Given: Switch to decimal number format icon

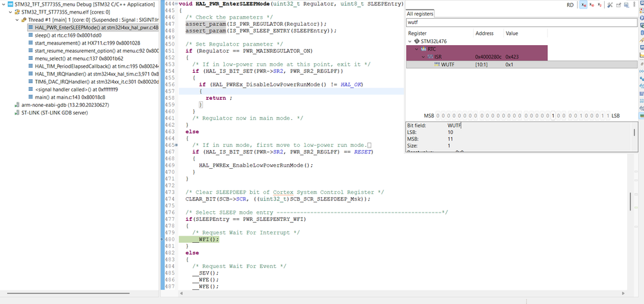Looking at the screenshot, I should point(592,5).
